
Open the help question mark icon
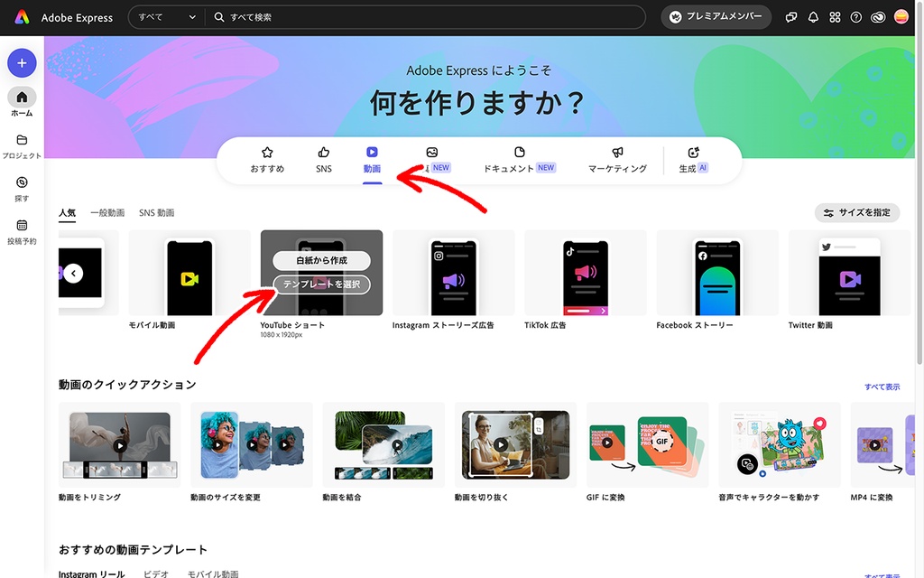click(x=856, y=17)
